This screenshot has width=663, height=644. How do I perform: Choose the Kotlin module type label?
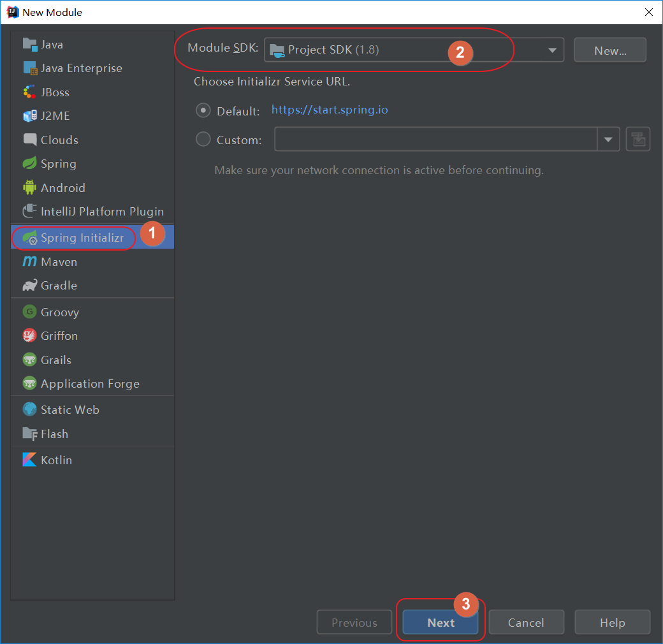pos(56,460)
